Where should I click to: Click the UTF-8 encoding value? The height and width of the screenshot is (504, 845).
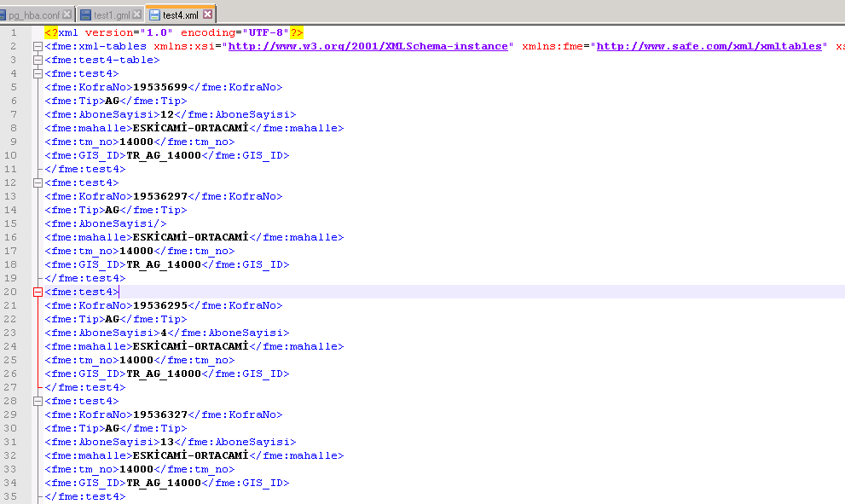(266, 33)
